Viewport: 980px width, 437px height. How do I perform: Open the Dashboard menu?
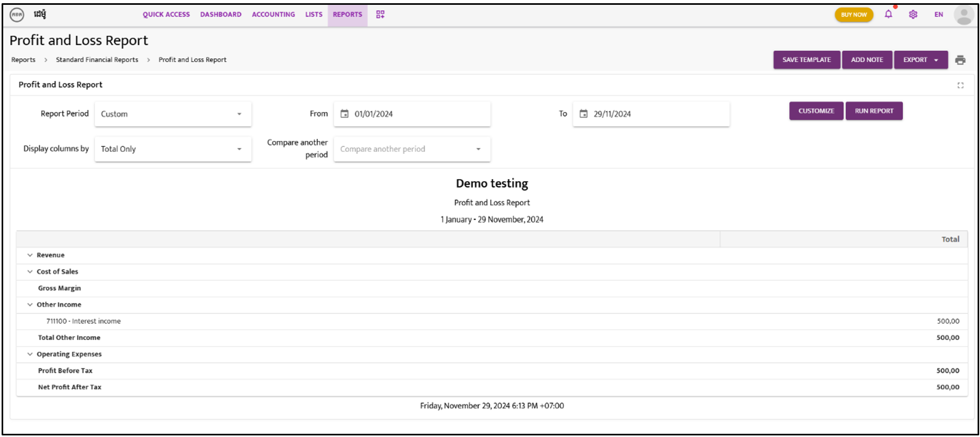click(221, 14)
